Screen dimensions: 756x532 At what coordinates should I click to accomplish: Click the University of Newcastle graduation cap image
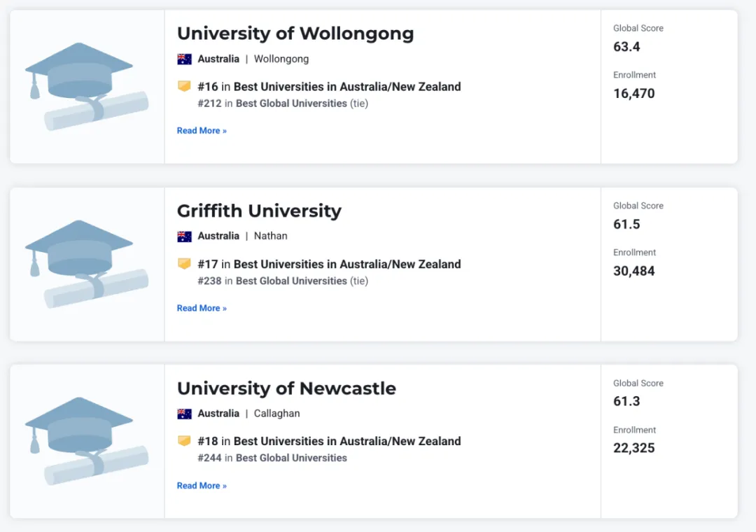[x=87, y=441]
